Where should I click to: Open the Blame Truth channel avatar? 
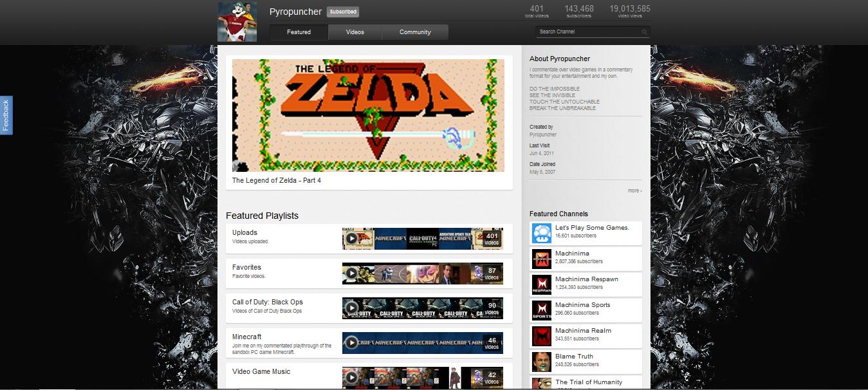coord(541,362)
